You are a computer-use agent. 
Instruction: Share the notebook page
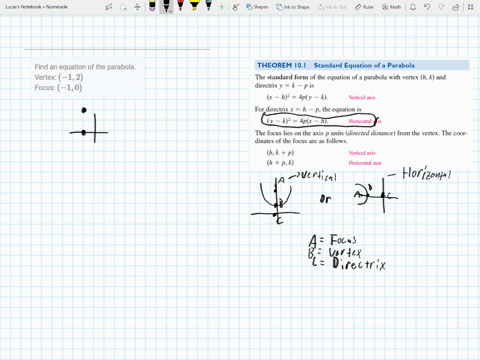coord(456,7)
